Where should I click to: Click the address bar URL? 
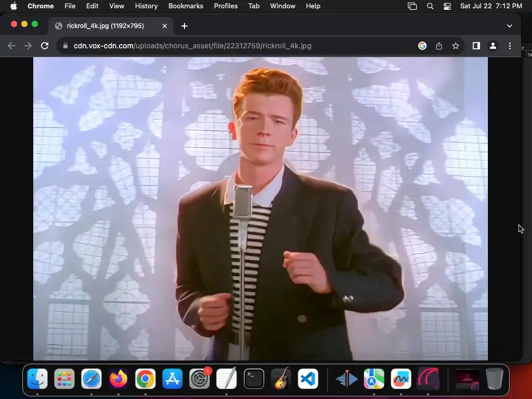192,46
